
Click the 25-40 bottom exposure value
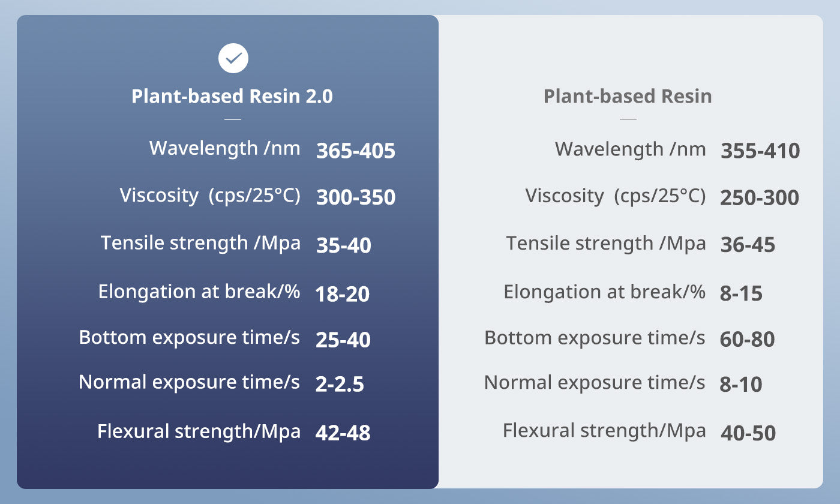pyautogui.click(x=343, y=340)
